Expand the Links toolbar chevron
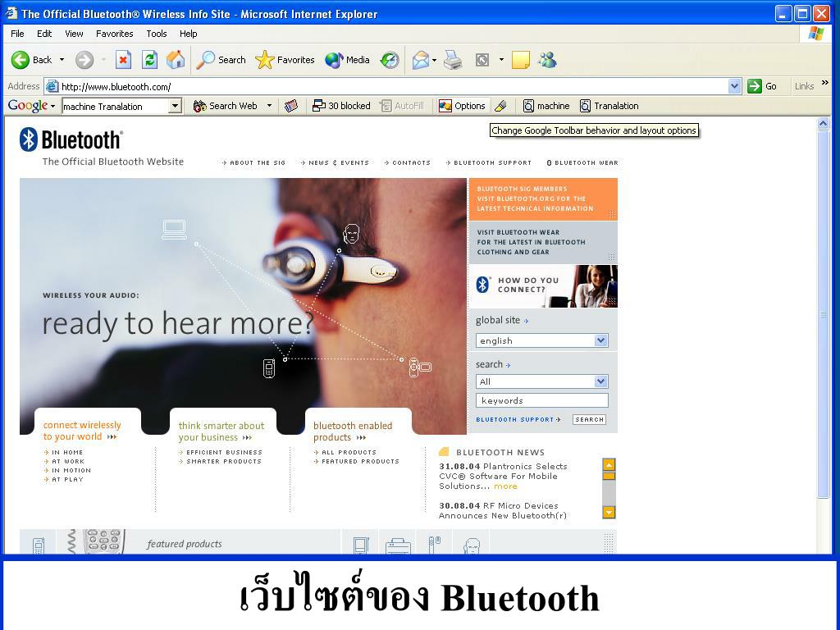The image size is (840, 630). 825,83
